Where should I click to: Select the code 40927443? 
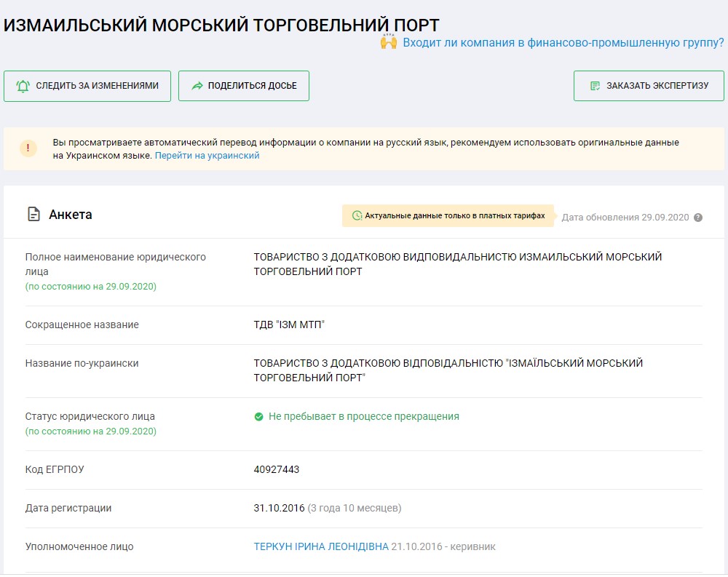coord(276,469)
